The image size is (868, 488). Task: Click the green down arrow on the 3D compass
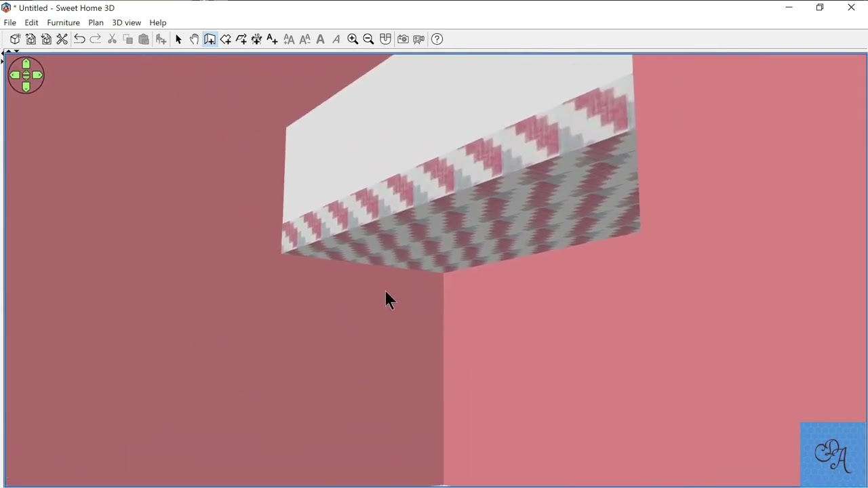point(26,87)
